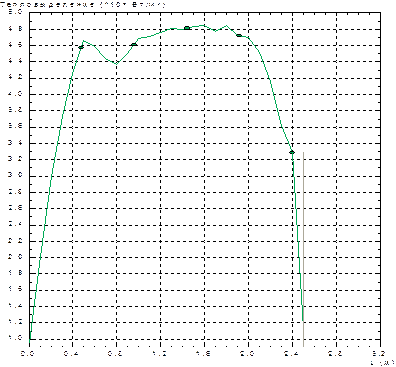Click the chart title text above the plot

83,4
